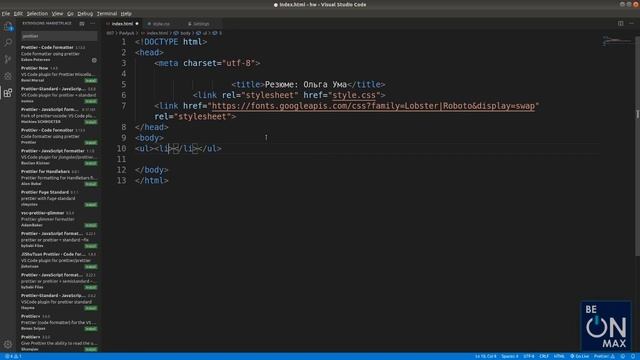The width and height of the screenshot is (640, 360).
Task: Clear extensions search results icon
Action: (82, 24)
